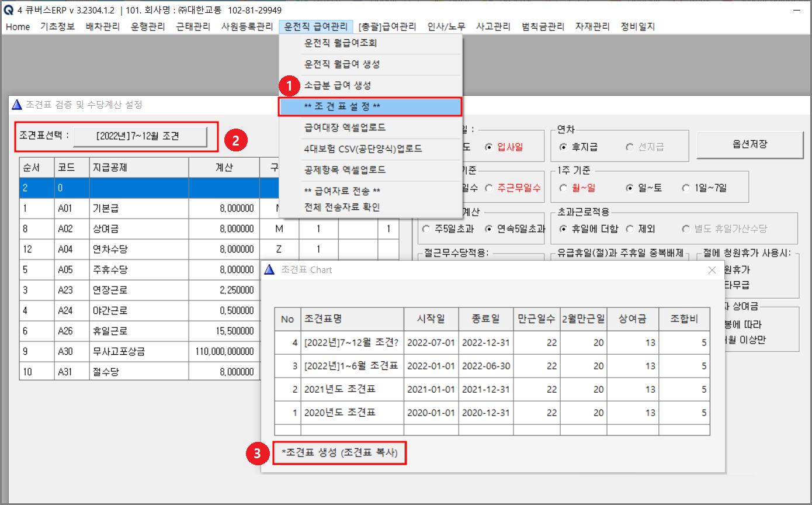
Task: Select ** 급여자료 전송 ** menu entry
Action: 370,191
